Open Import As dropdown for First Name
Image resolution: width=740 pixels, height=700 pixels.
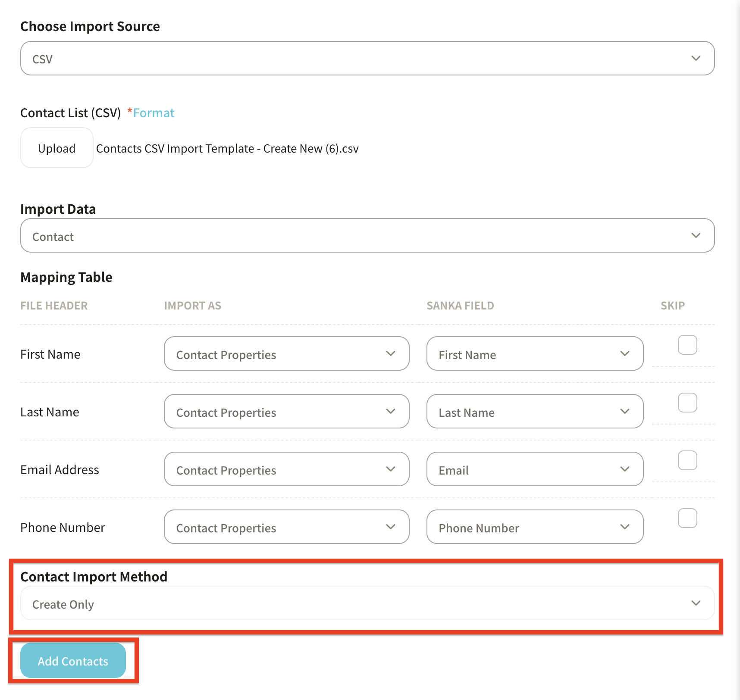click(x=286, y=354)
